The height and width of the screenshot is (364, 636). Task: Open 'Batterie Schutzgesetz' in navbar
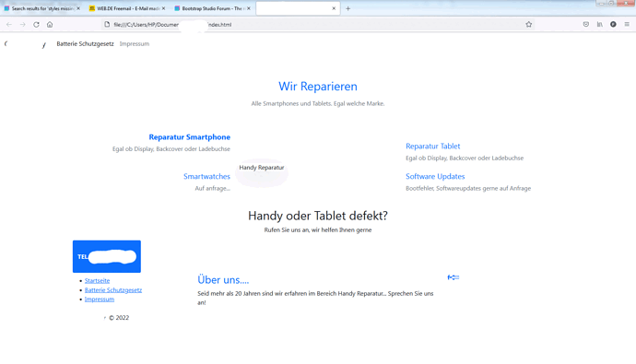point(85,44)
